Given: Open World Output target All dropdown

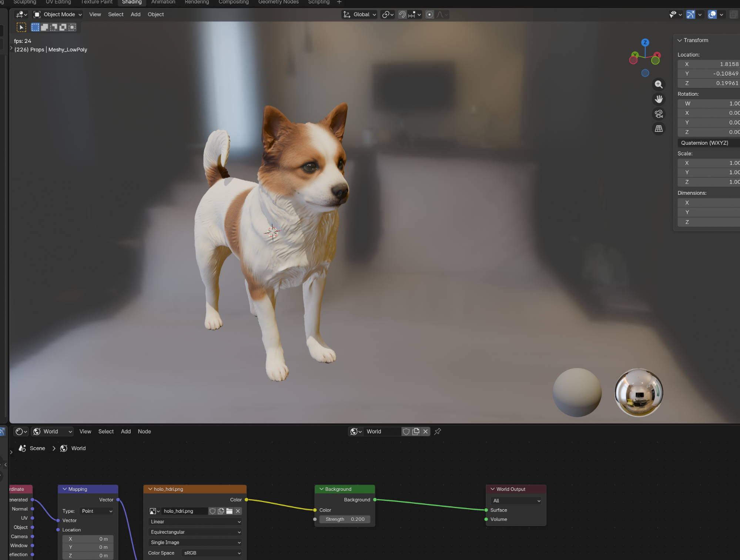Looking at the screenshot, I should point(516,500).
